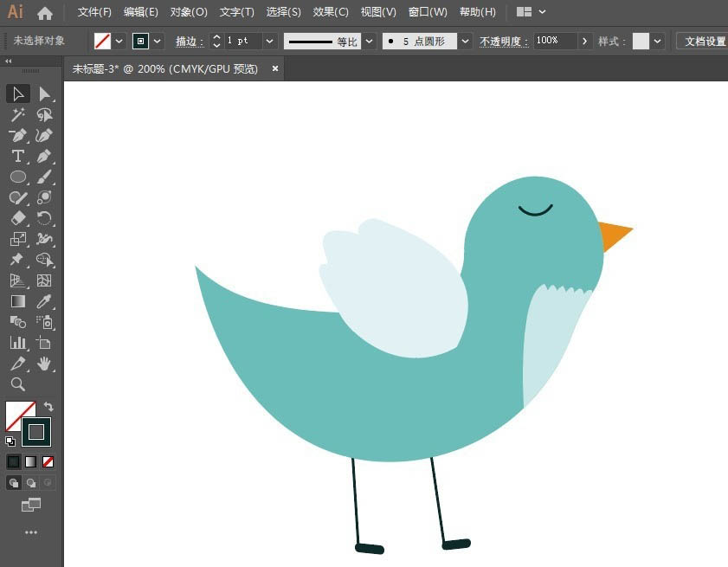The width and height of the screenshot is (728, 567).
Task: Click the 文档设置 button
Action: 705,42
